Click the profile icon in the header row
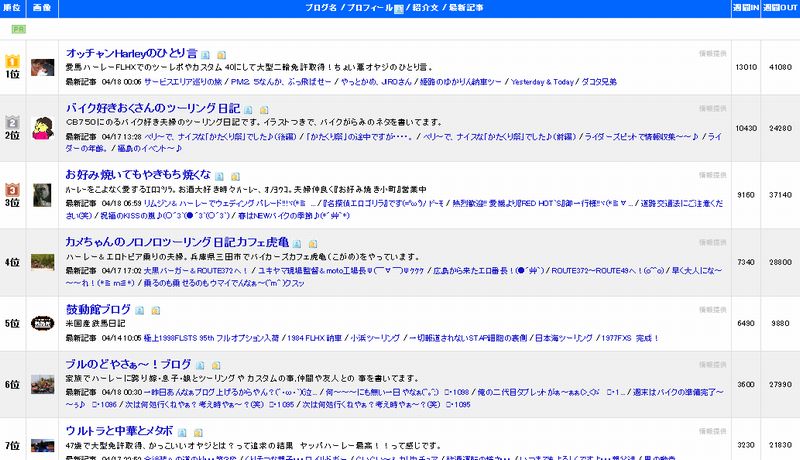Viewport: 800px width, 460px height. tap(399, 9)
